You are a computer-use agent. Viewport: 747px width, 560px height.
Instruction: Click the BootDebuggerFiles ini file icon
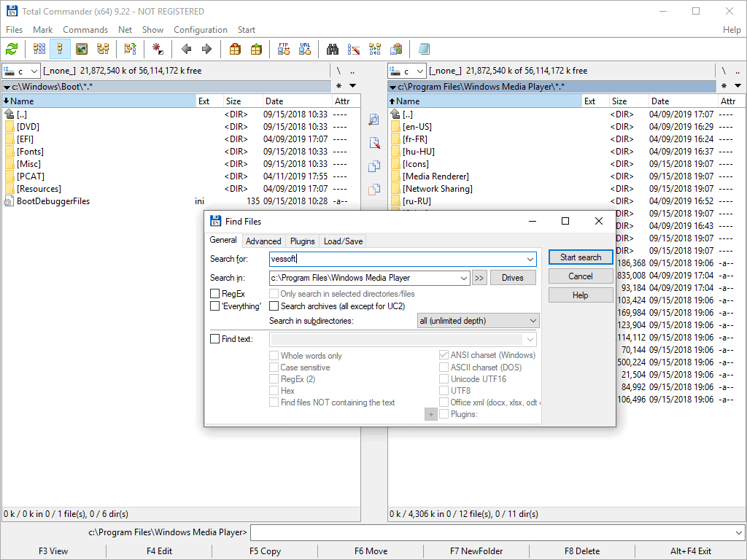(x=9, y=201)
